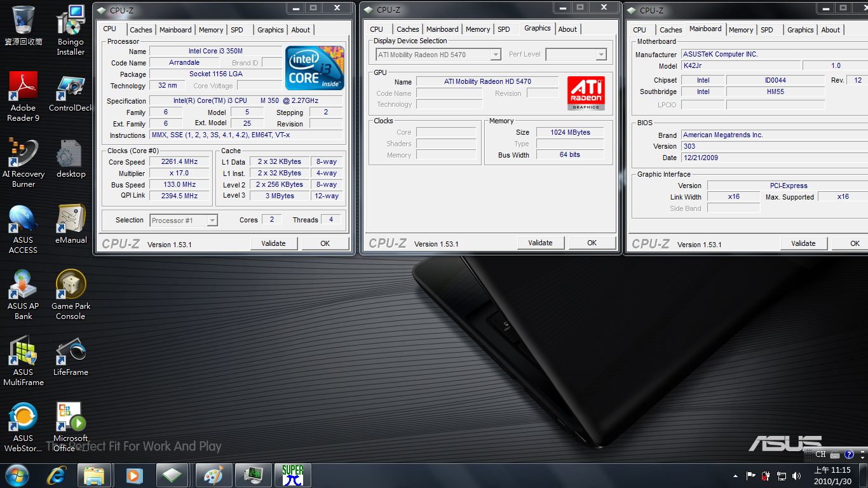Viewport: 868px width, 488px height.
Task: Select the '2261.4 MHz' core speed value
Action: pos(180,162)
